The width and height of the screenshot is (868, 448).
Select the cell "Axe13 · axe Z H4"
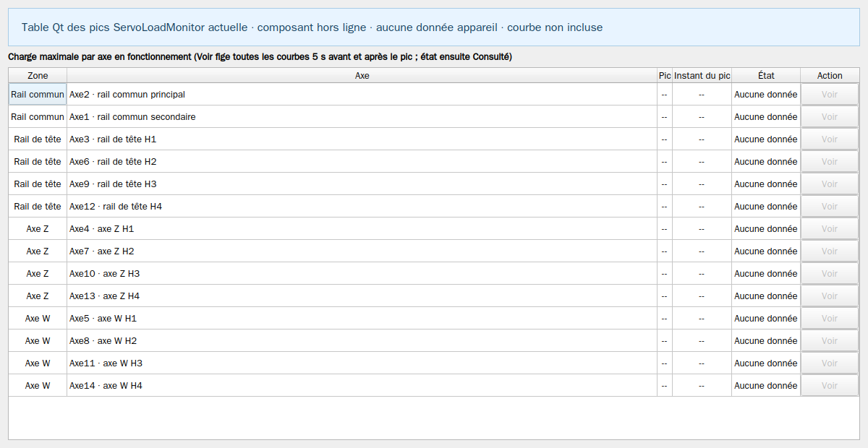point(362,296)
